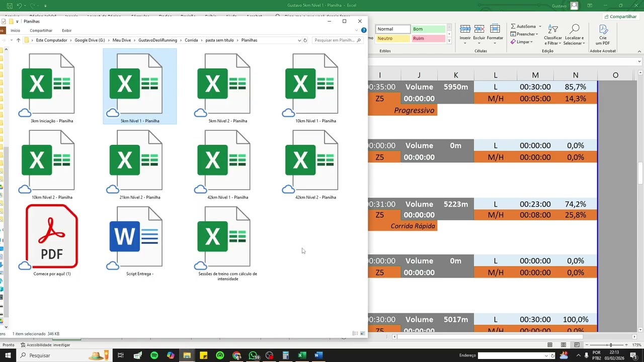Open Localizar e Selecionar magnifier
The height and width of the screenshot is (362, 644).
574,34
